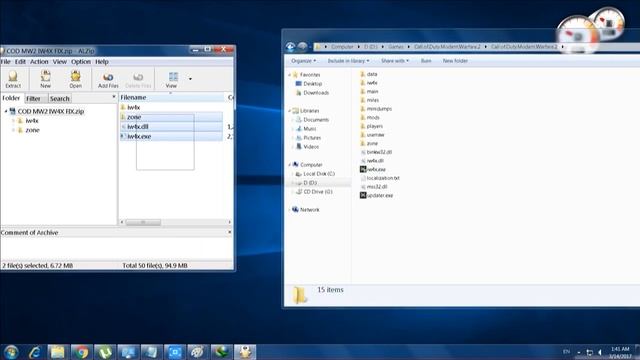The width and height of the screenshot is (640, 360).
Task: Open uTorrent from the taskbar
Action: [x=104, y=352]
